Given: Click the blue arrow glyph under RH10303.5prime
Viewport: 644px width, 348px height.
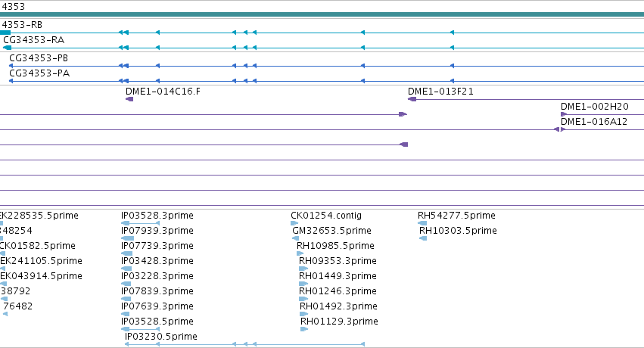Looking at the screenshot, I should 423,238.
